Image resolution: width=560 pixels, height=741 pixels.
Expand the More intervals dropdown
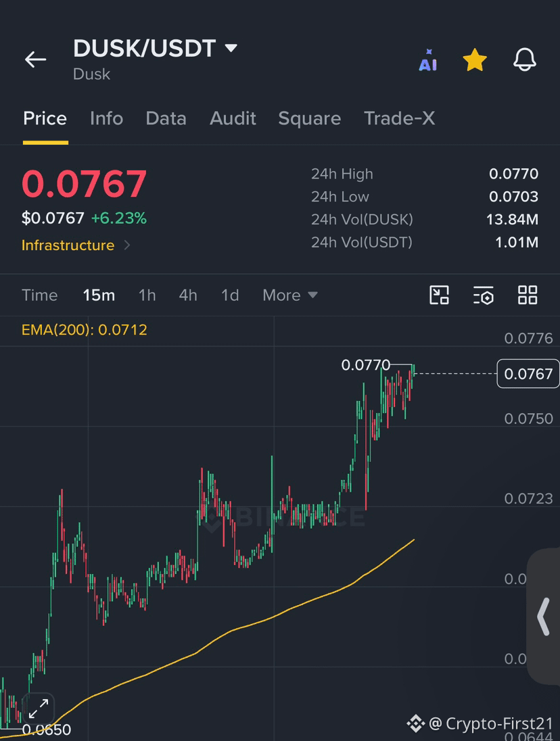(289, 295)
